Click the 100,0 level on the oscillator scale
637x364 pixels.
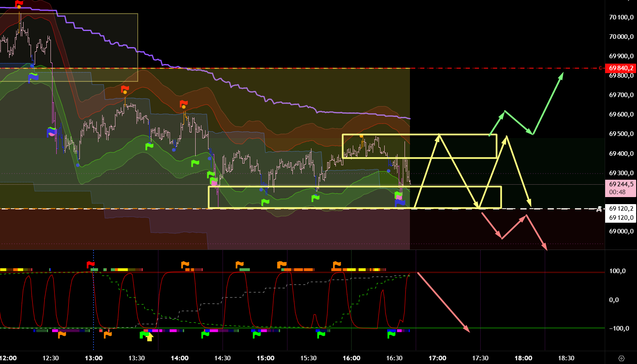pyautogui.click(x=617, y=271)
